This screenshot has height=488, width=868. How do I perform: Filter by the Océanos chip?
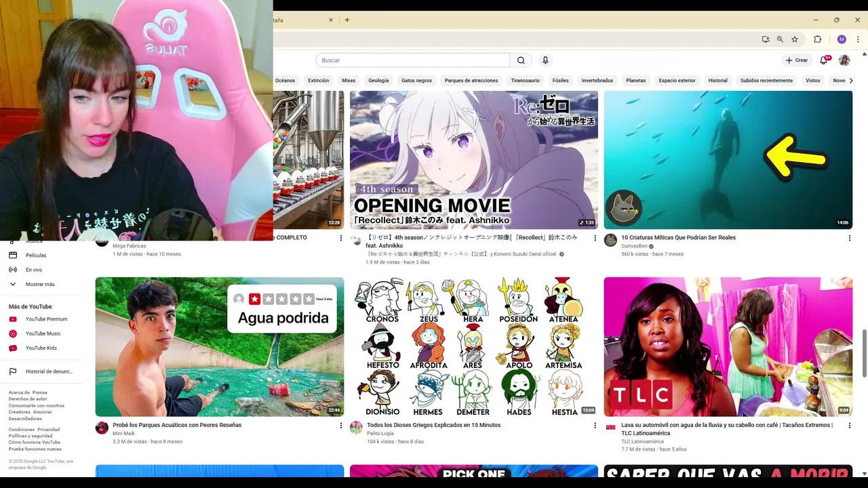pyautogui.click(x=285, y=81)
